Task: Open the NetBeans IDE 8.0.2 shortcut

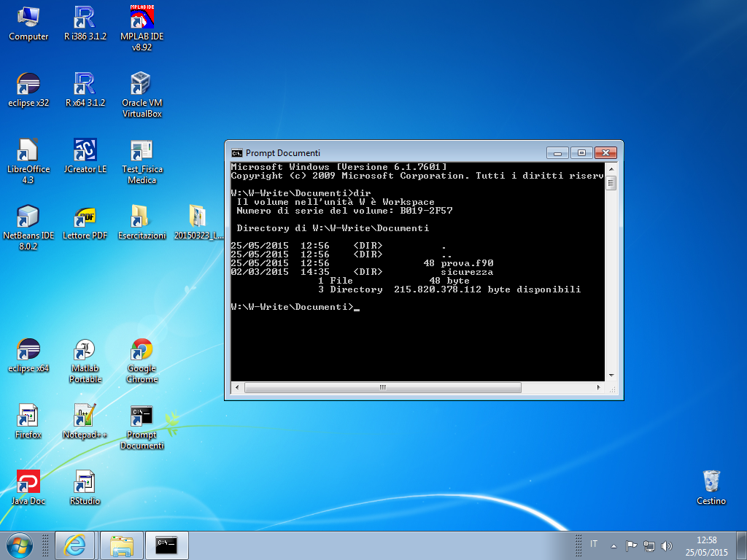Action: [28, 218]
